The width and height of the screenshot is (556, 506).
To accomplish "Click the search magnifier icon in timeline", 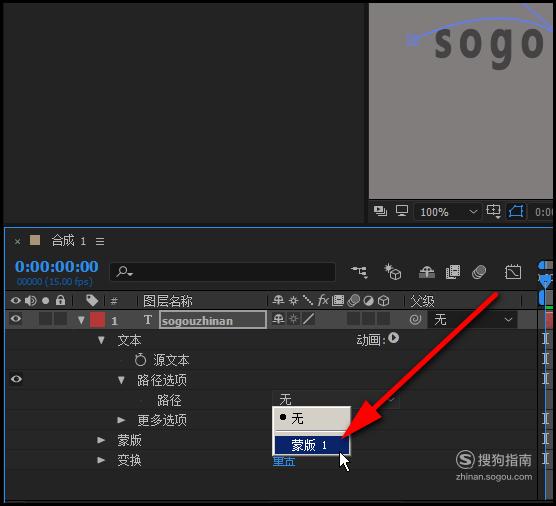I will pyautogui.click(x=124, y=272).
